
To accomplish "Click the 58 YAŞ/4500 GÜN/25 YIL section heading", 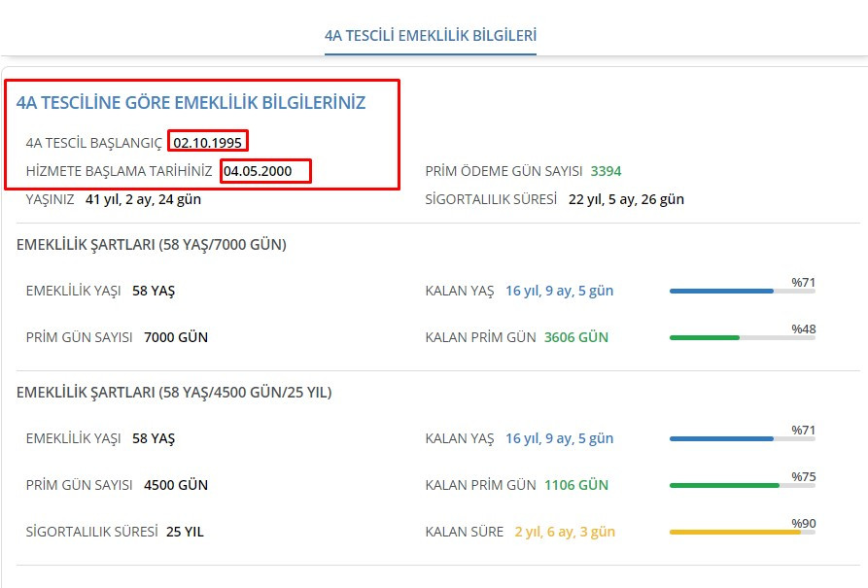I will click(174, 393).
